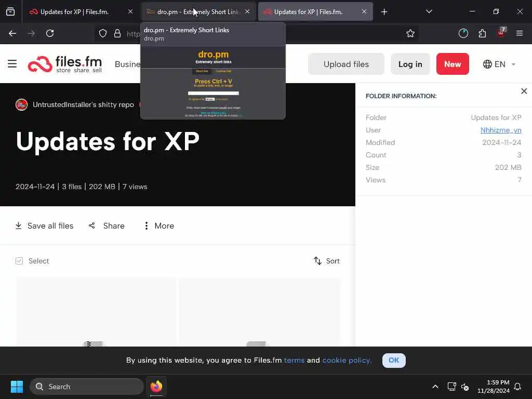532x399 pixels.
Task: Open the notifications bell icon
Action: 518,387
